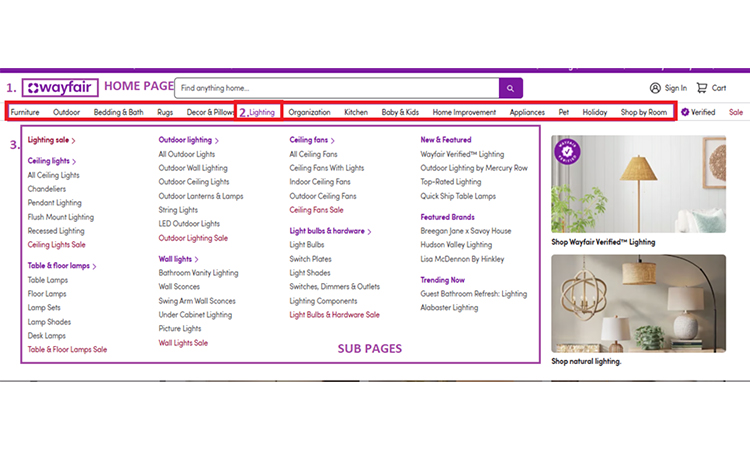Open the Lighting menu
Viewport: 750px width, 450px height.
coord(262,112)
